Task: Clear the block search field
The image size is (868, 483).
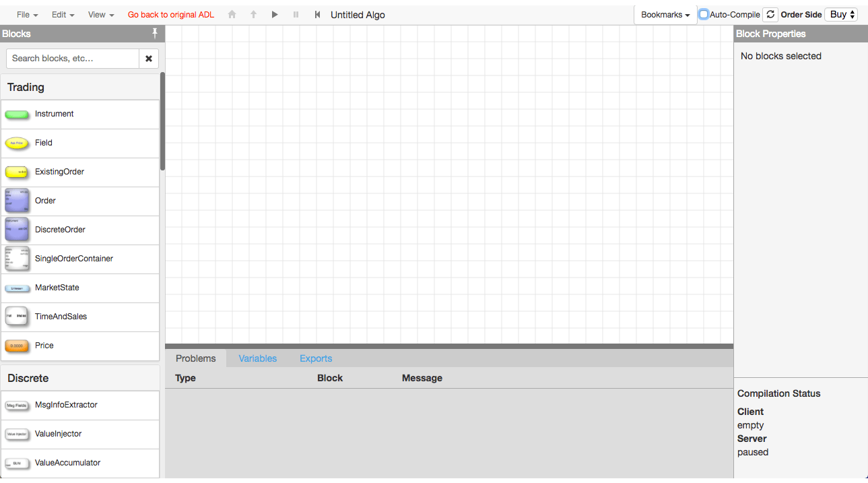Action: [x=149, y=59]
